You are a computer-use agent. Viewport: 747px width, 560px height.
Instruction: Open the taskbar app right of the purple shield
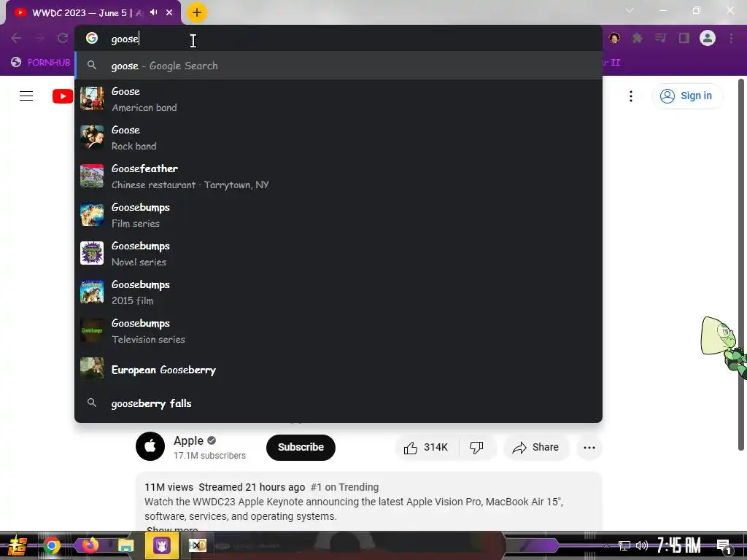click(x=197, y=545)
